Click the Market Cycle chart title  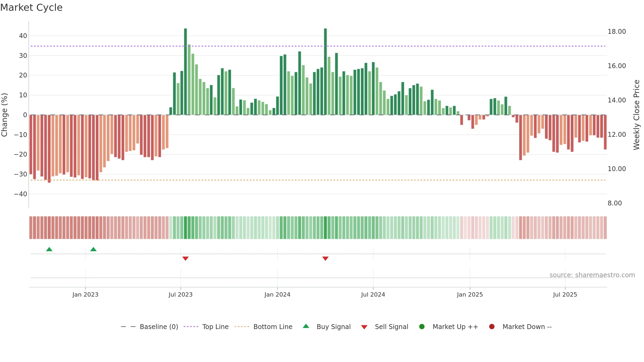(x=31, y=8)
